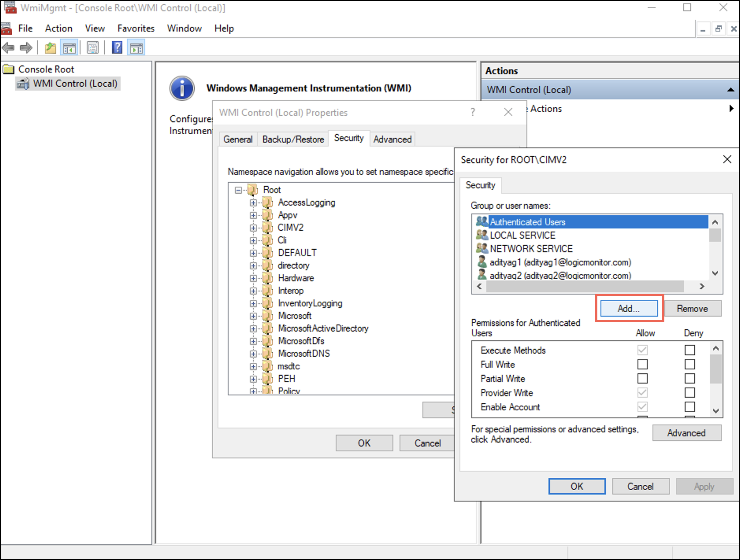Toggle Show/Hide Action Pane icon

click(x=136, y=48)
